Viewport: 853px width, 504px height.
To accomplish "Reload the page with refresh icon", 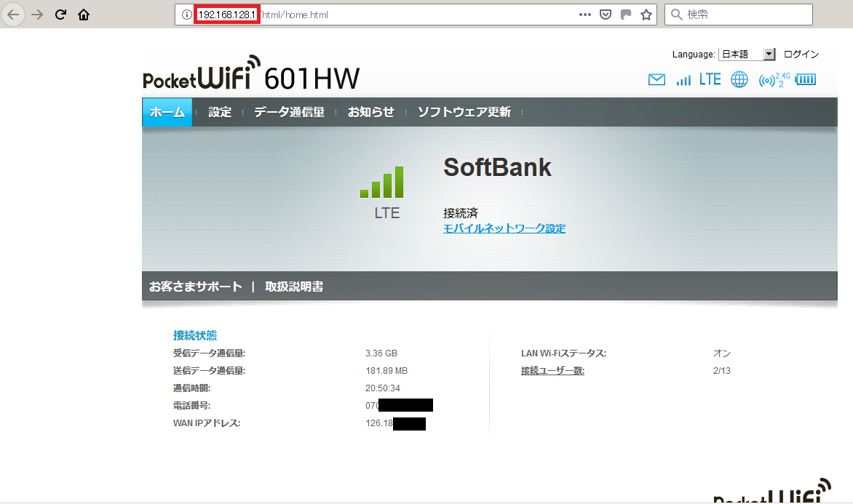I will [60, 15].
